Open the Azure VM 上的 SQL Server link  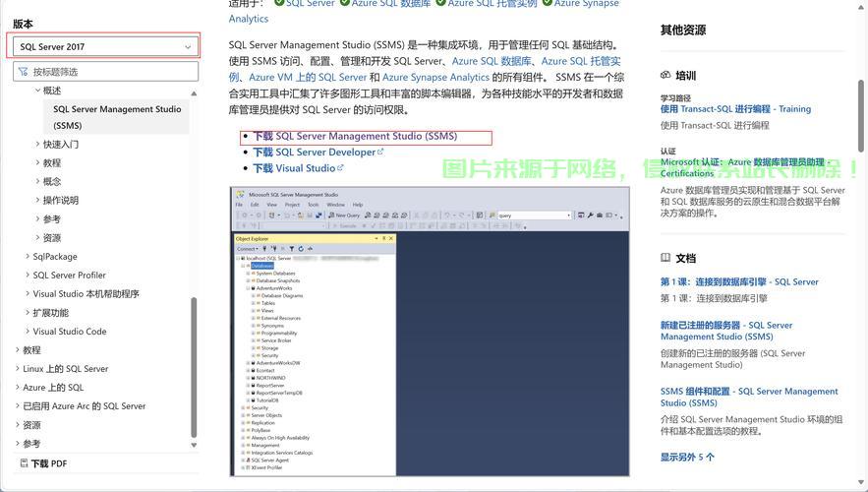308,77
